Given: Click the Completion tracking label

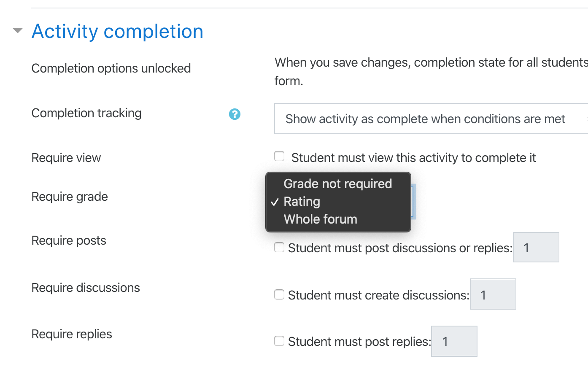Looking at the screenshot, I should [x=86, y=113].
